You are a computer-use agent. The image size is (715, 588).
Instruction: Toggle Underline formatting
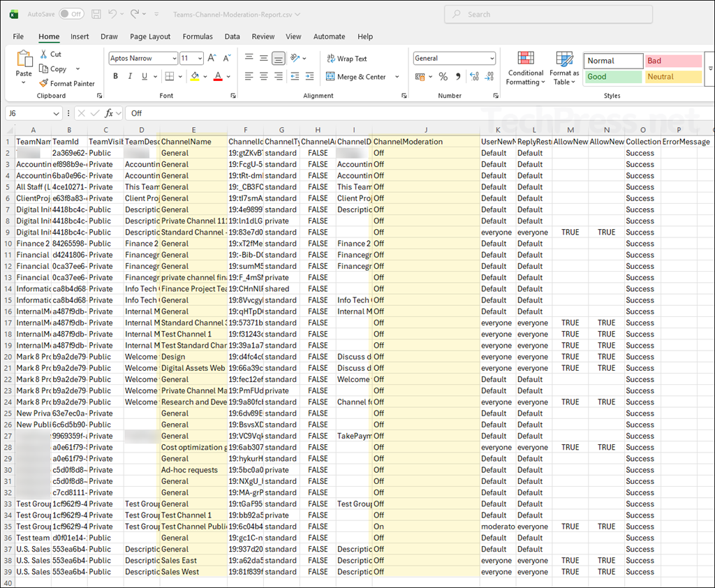145,76
